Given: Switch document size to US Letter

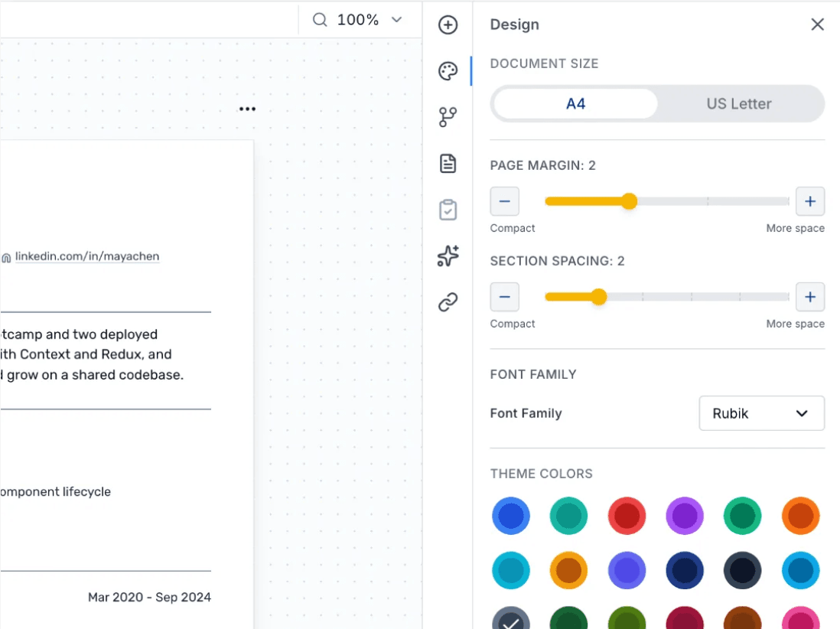Looking at the screenshot, I should [x=739, y=103].
